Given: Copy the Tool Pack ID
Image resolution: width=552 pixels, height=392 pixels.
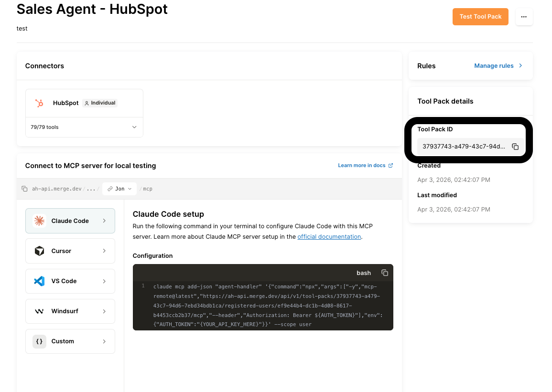Looking at the screenshot, I should [x=515, y=147].
